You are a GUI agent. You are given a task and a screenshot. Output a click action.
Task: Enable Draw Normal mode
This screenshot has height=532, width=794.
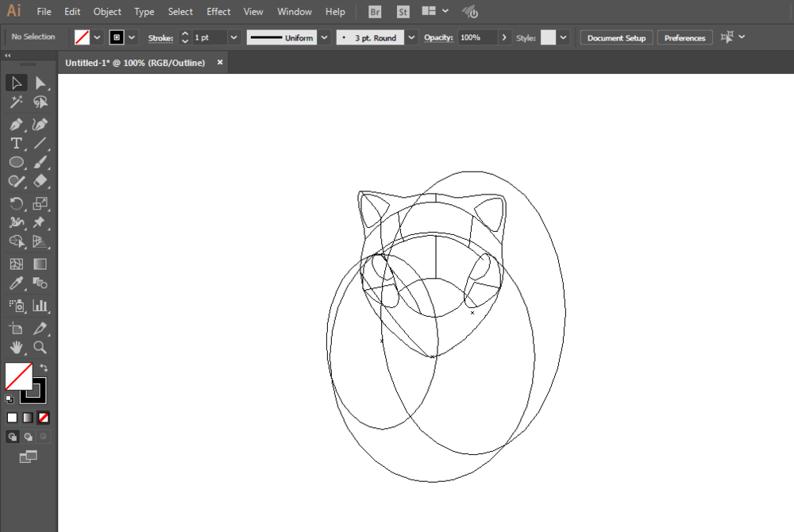click(13, 437)
